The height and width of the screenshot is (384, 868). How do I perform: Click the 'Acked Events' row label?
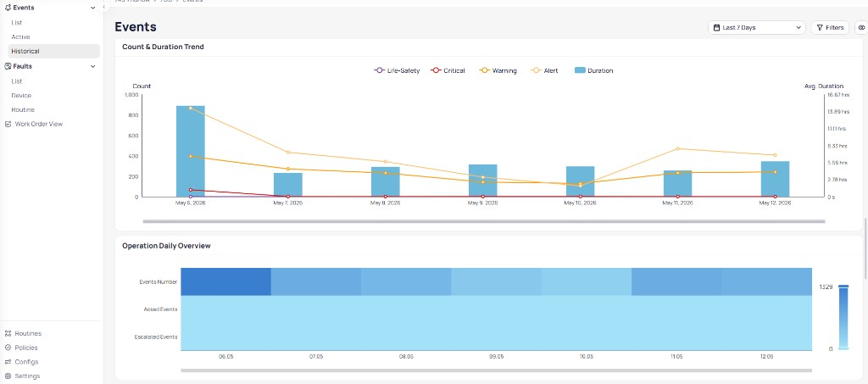160,309
